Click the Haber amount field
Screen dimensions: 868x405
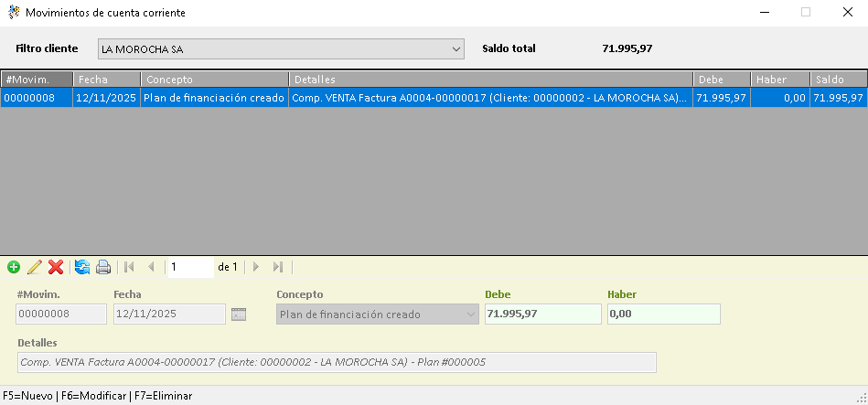pyautogui.click(x=663, y=314)
